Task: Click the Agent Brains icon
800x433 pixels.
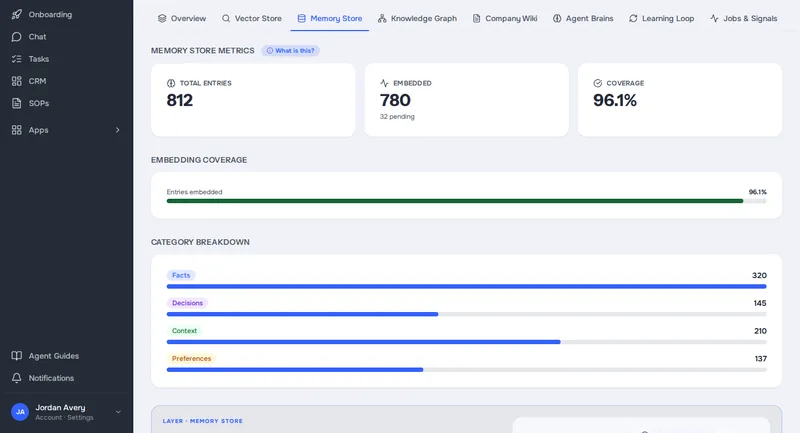Action: 557,18
